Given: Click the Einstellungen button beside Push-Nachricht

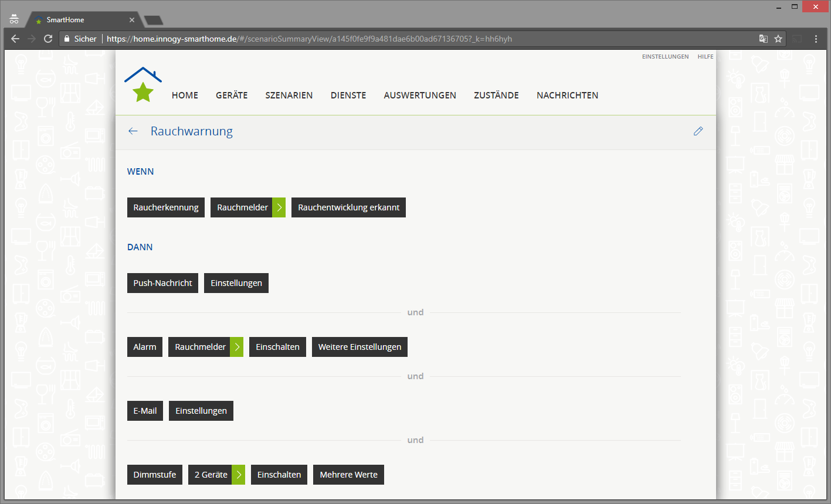Looking at the screenshot, I should (236, 283).
